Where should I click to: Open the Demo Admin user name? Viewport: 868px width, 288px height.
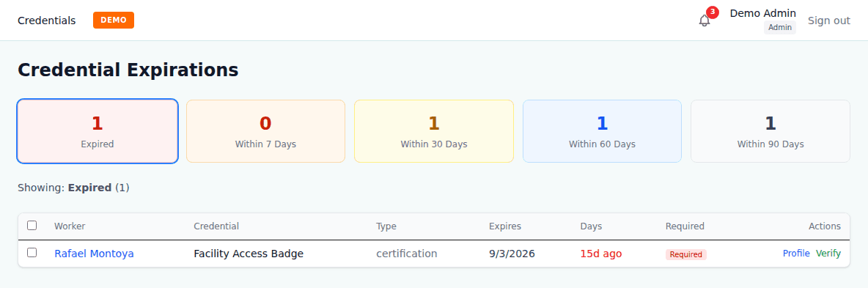click(x=763, y=13)
